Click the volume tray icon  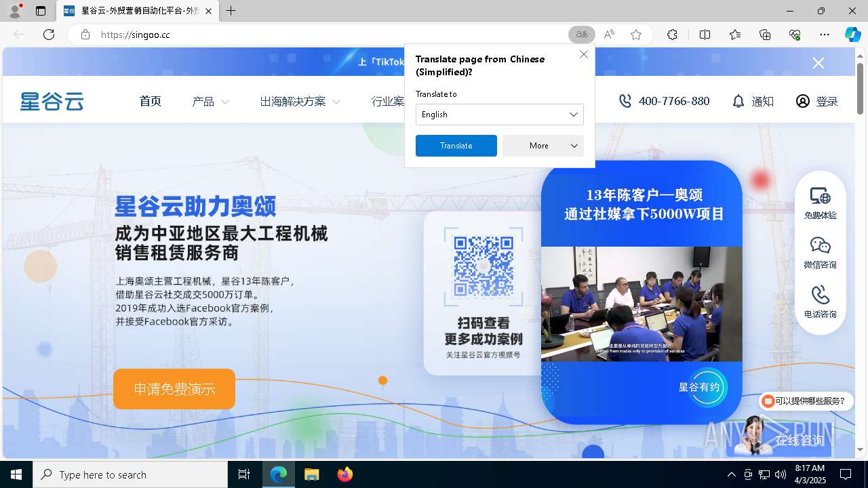(x=780, y=474)
